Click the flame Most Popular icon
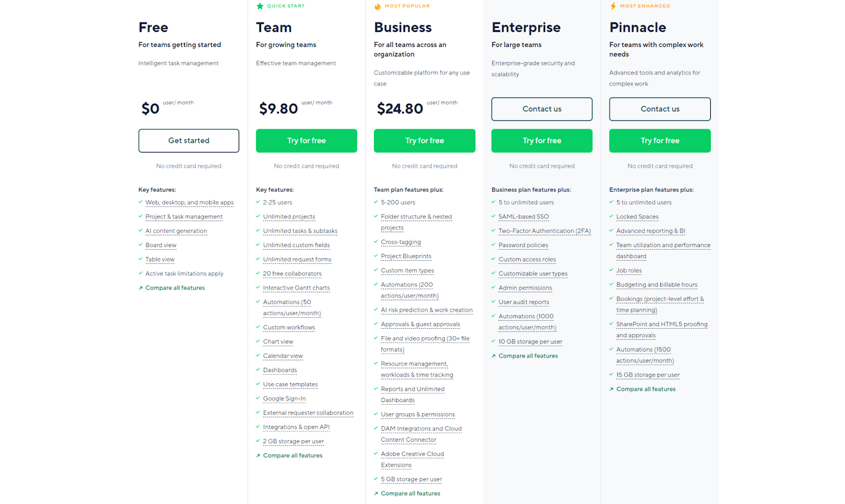The width and height of the screenshot is (845, 504). (378, 6)
